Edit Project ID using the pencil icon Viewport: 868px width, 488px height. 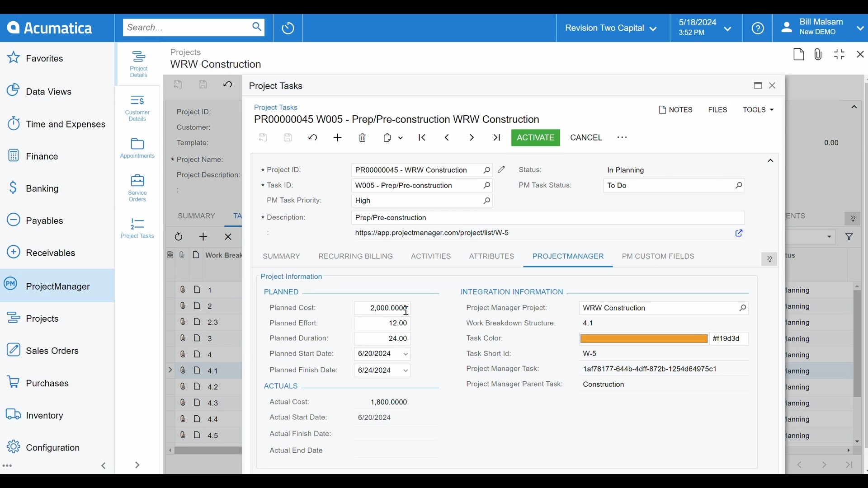point(501,170)
